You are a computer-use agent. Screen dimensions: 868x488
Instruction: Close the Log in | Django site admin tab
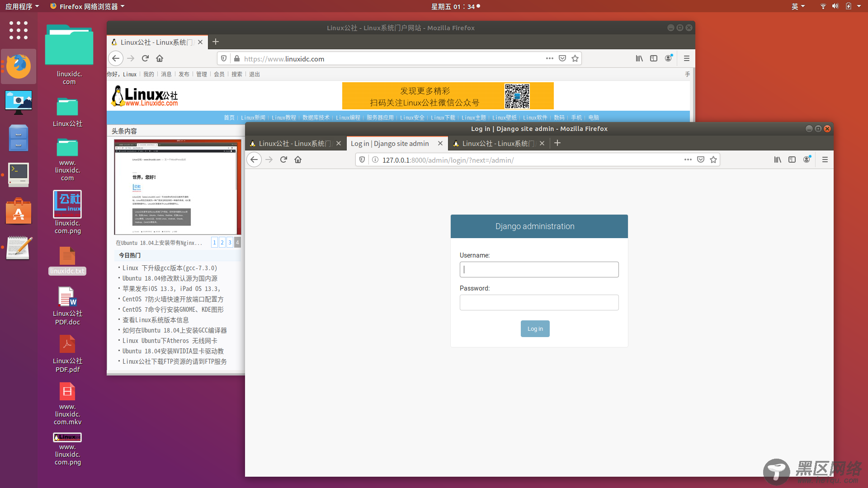tap(440, 143)
